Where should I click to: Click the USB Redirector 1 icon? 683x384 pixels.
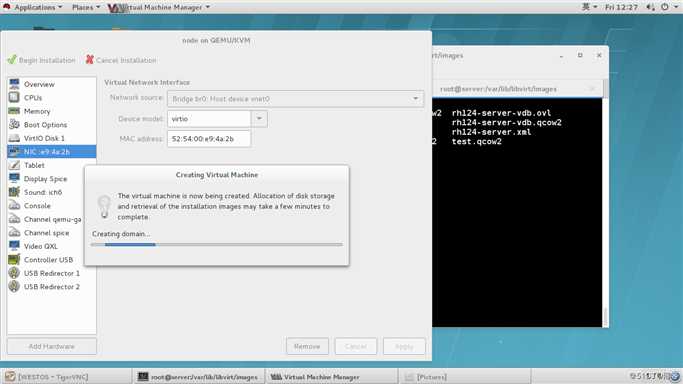(14, 273)
